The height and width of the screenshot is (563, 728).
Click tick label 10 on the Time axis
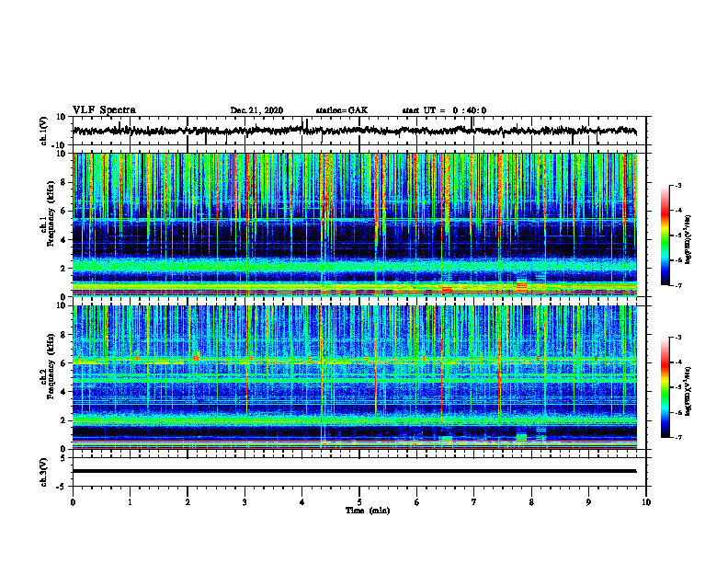646,502
